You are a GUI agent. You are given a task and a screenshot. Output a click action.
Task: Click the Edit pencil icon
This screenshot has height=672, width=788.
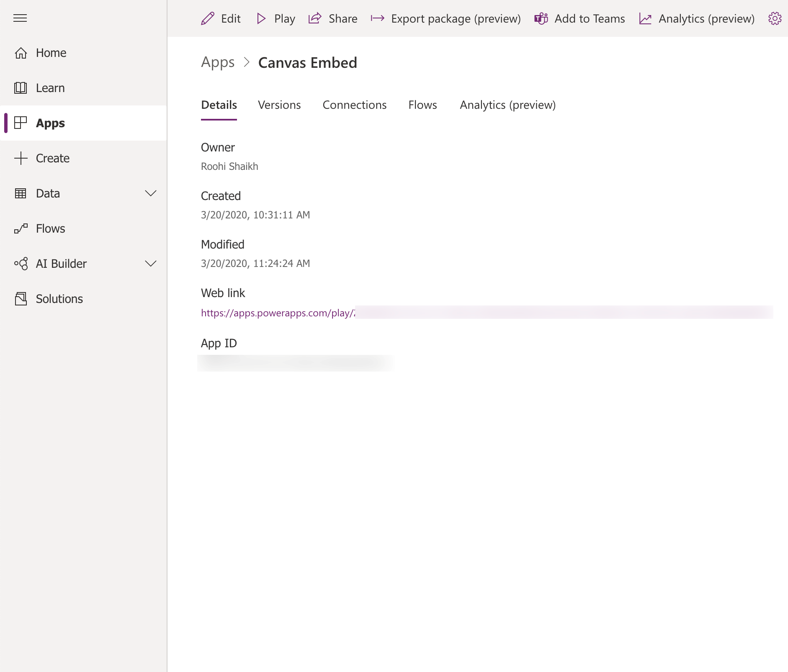[208, 18]
